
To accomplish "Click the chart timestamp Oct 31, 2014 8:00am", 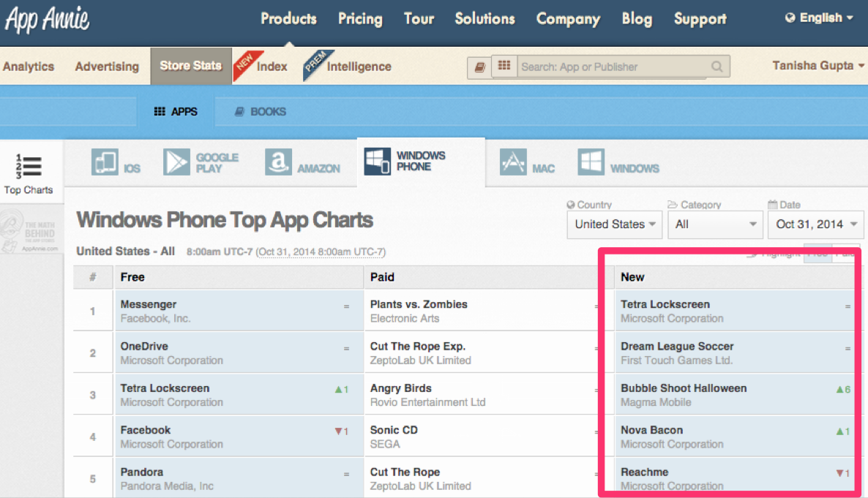I will coord(321,252).
